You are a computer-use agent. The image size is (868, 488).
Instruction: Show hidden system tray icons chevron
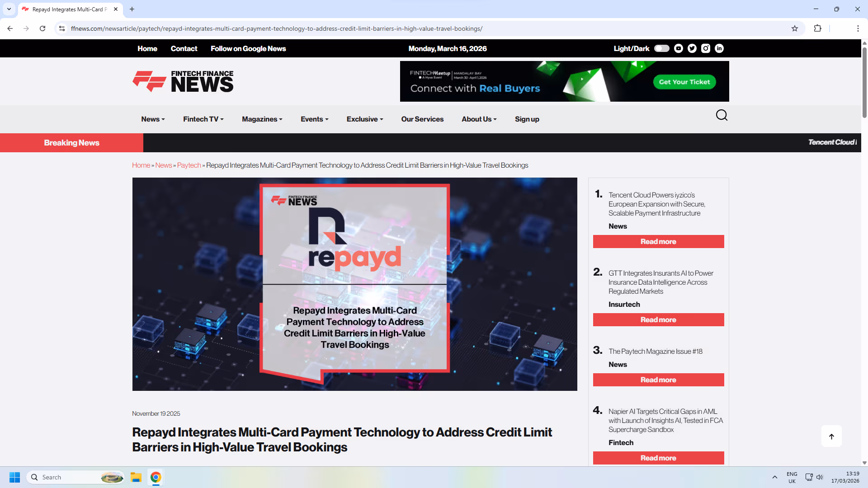click(x=775, y=477)
